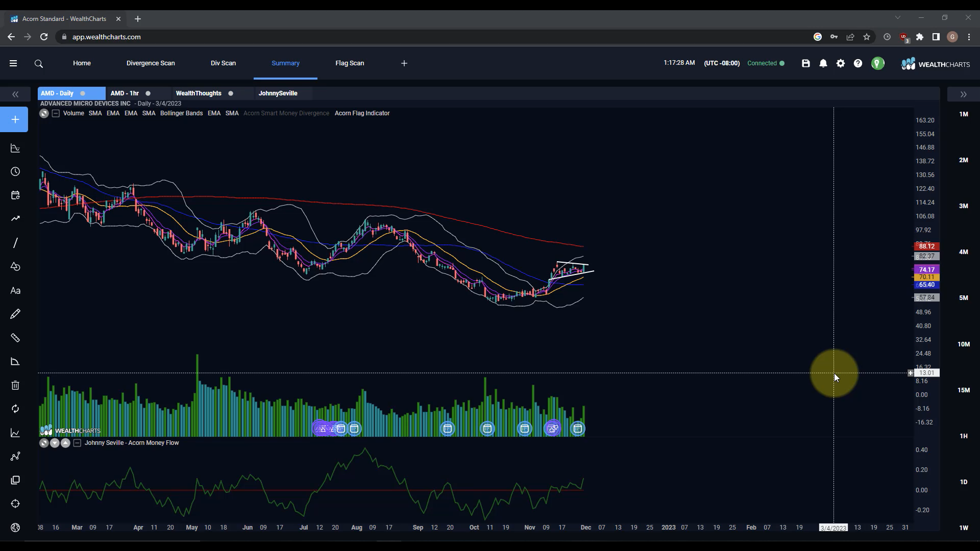Image resolution: width=980 pixels, height=551 pixels.
Task: Click the duplicate layers copy icon
Action: click(x=15, y=480)
